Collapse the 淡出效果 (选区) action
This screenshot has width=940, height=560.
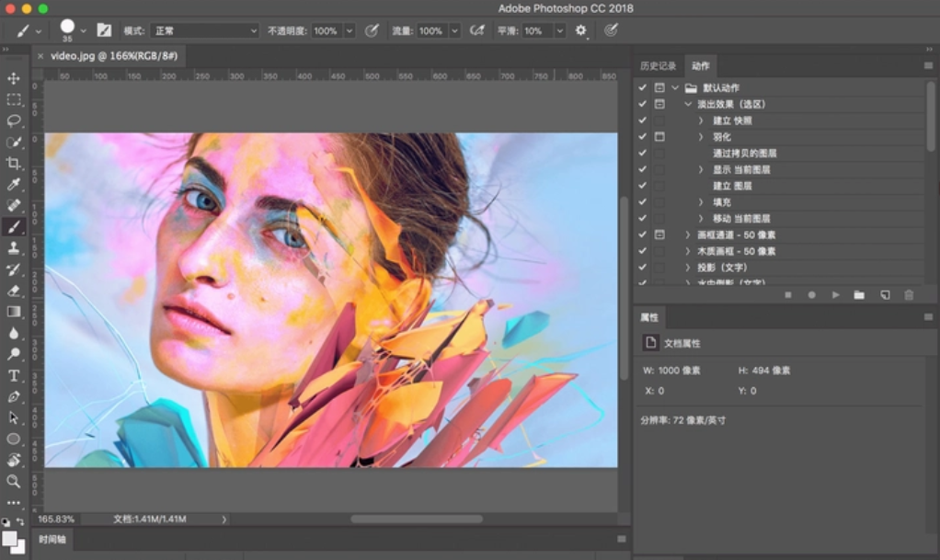click(687, 104)
